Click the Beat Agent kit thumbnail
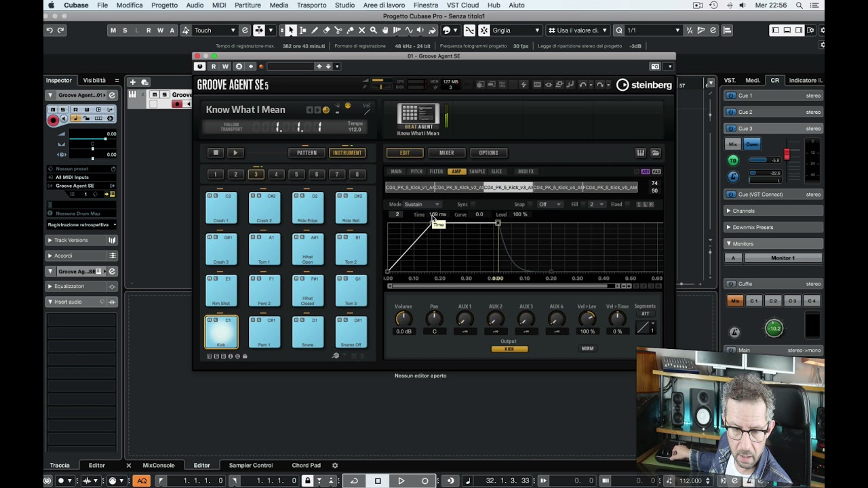The image size is (868, 488). pos(418,115)
